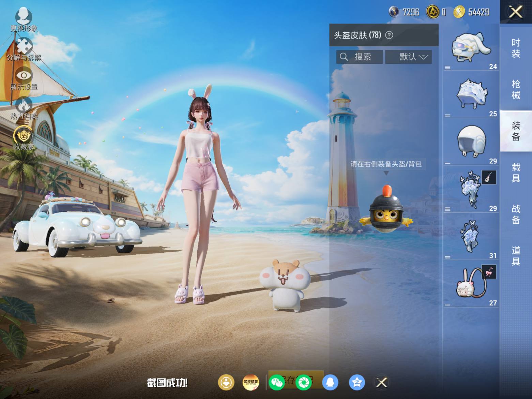
Task: Tap the guitar badge on the flower backpack
Action: click(489, 177)
